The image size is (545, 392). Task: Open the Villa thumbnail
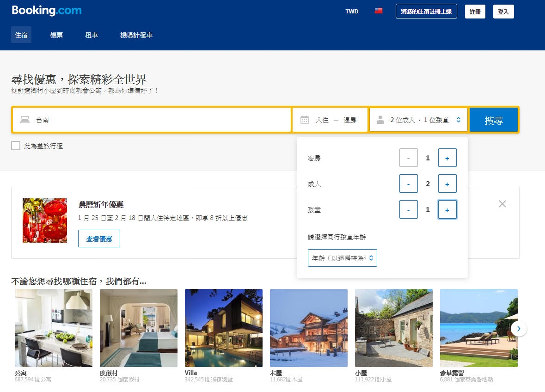223,328
